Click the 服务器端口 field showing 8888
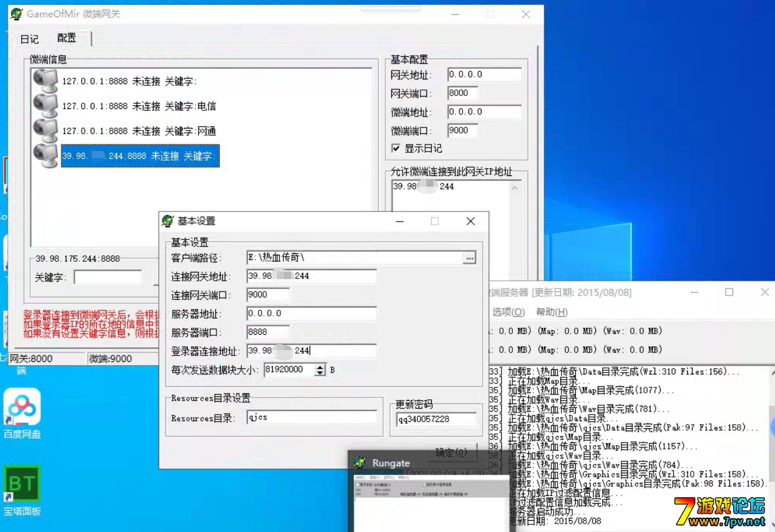 268,332
